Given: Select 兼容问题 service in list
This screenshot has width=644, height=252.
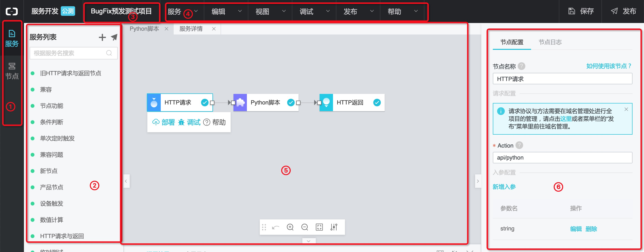Looking at the screenshot, I should [51, 155].
